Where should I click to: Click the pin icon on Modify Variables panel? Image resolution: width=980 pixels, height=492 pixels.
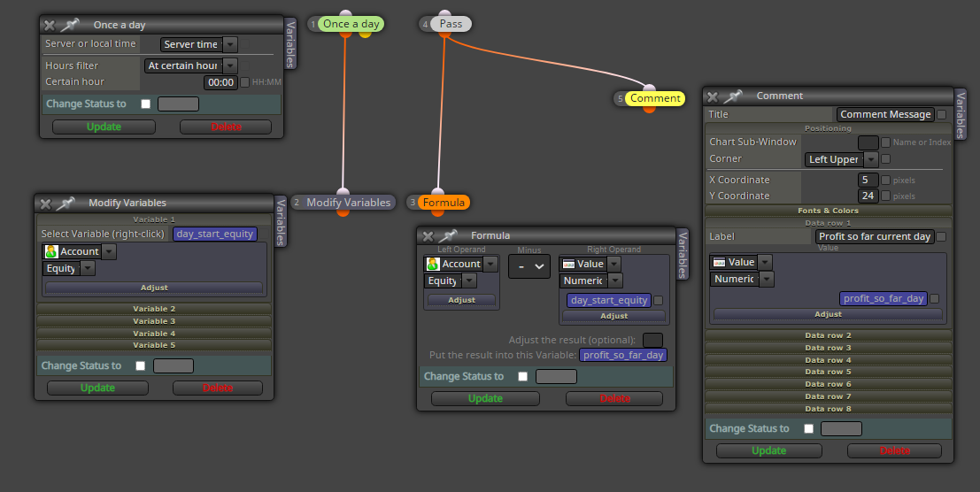pyautogui.click(x=65, y=203)
